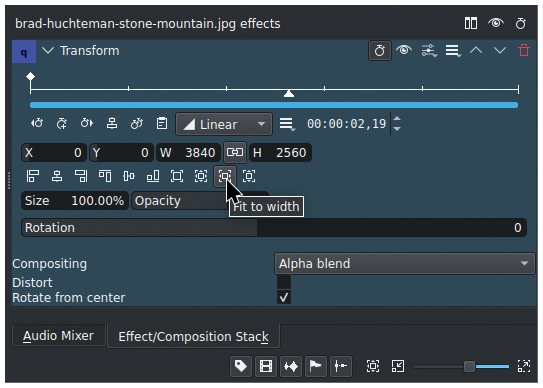Click the Rotation slider bar
This screenshot has height=388, width=543.
coord(274,228)
